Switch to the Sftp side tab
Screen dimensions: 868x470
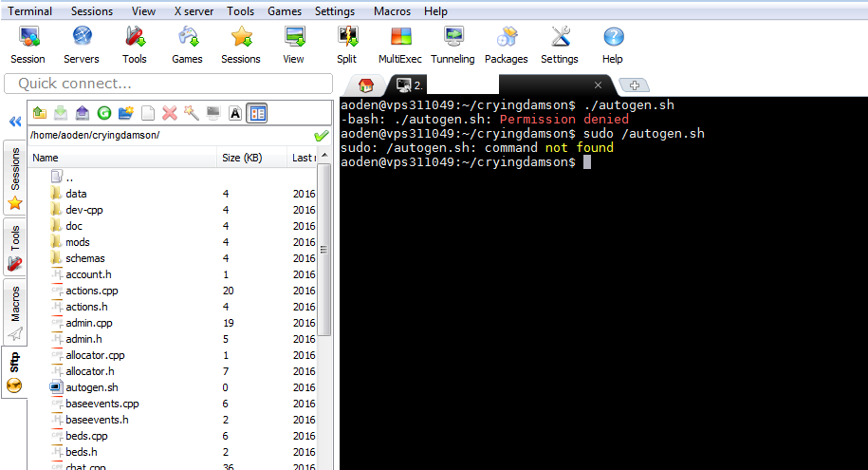tap(14, 372)
